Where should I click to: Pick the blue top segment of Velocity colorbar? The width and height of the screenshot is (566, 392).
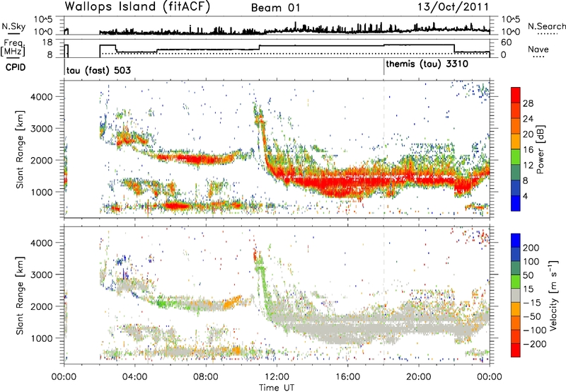click(516, 241)
